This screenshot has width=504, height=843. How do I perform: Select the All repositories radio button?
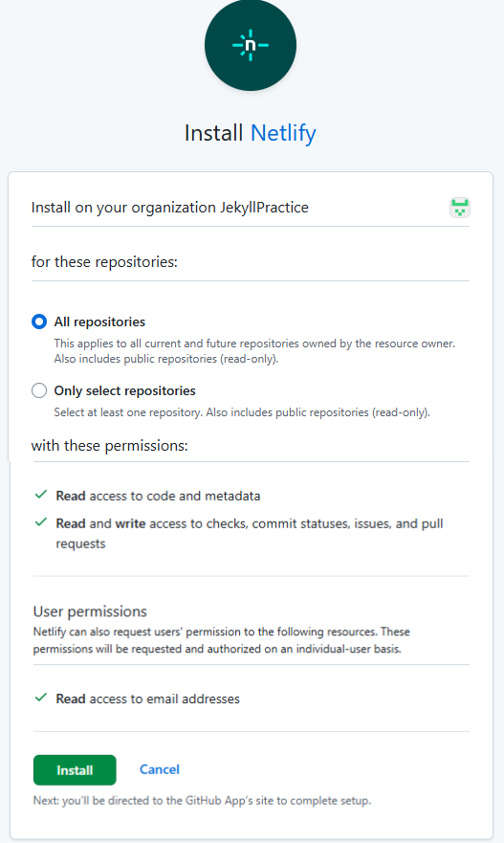tap(38, 322)
